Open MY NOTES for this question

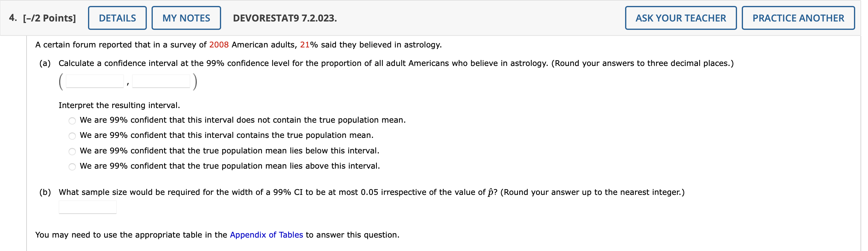(186, 18)
